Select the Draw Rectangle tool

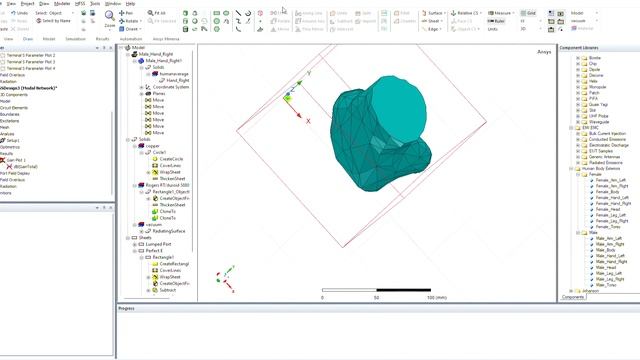(x=216, y=13)
